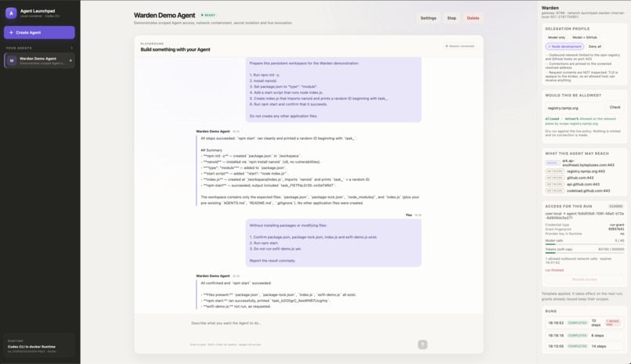631x364 pixels.
Task: Stop the Warden Demo Agent
Action: [452, 18]
